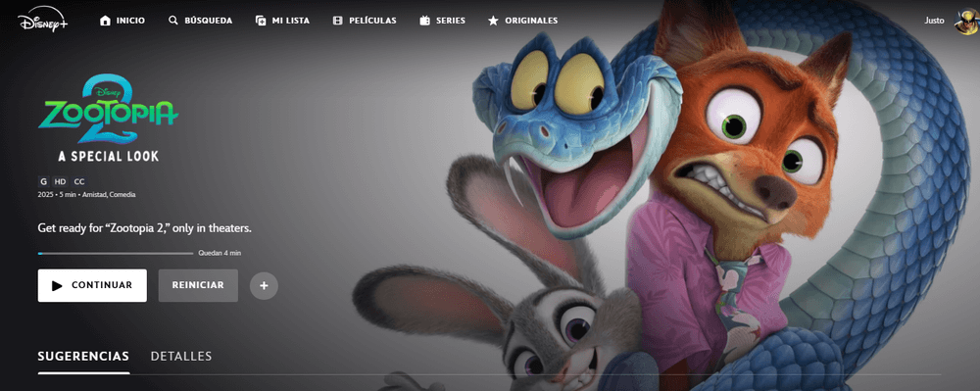Click the 'A SPECIAL LOOK' subtitle

(x=108, y=156)
